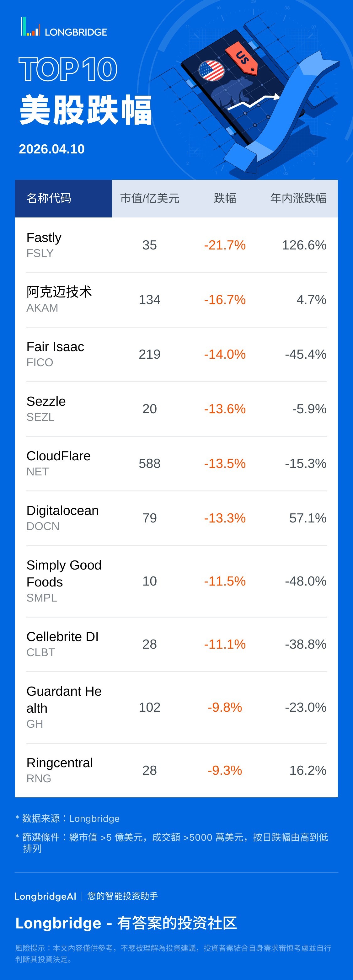Click the CloudFlare NET stock name
The height and width of the screenshot is (980, 353).
[59, 456]
